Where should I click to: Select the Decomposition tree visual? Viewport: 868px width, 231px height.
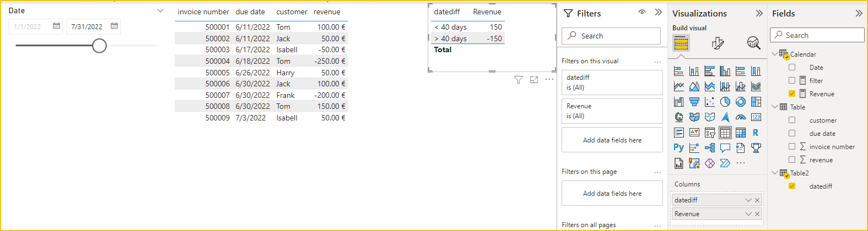click(x=710, y=147)
